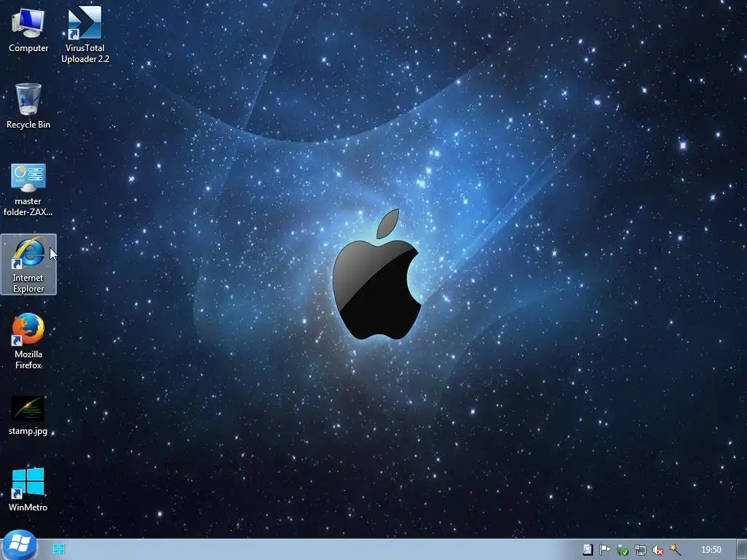Click the magic wand tray icon
747x560 pixels.
click(675, 550)
